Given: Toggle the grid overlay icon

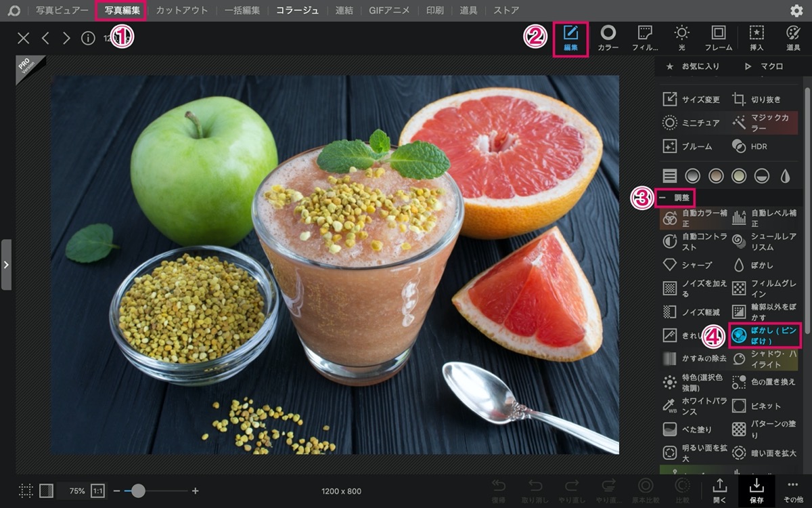Looking at the screenshot, I should click(26, 491).
